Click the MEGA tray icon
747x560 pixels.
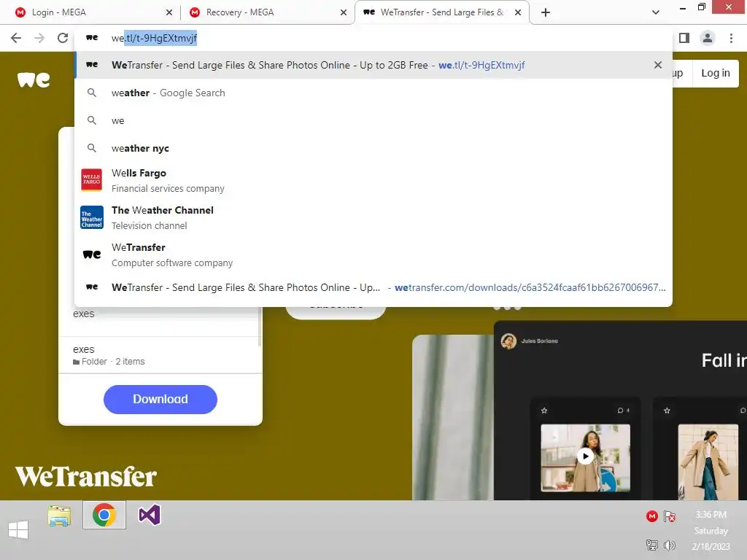point(651,516)
